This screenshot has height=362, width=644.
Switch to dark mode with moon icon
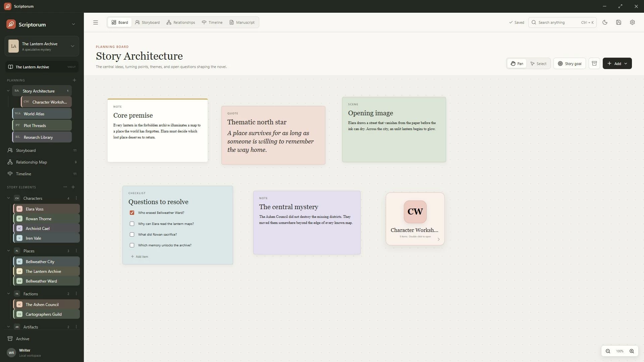point(605,22)
